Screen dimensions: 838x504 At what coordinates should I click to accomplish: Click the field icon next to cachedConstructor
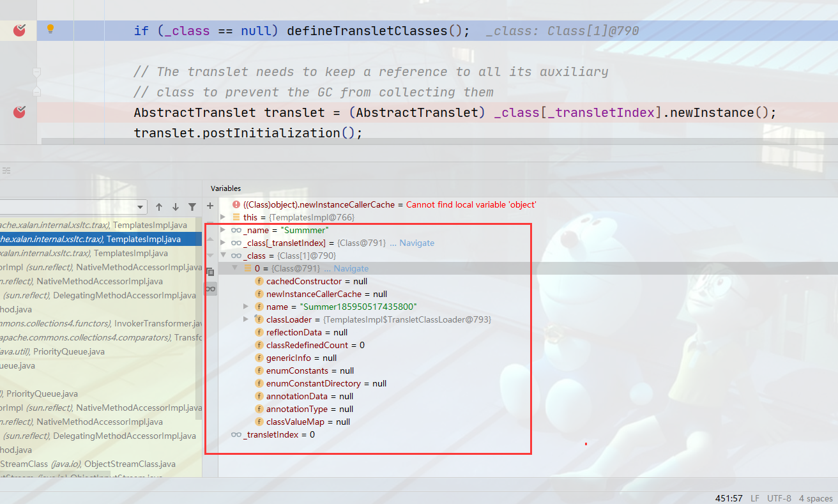coord(259,281)
